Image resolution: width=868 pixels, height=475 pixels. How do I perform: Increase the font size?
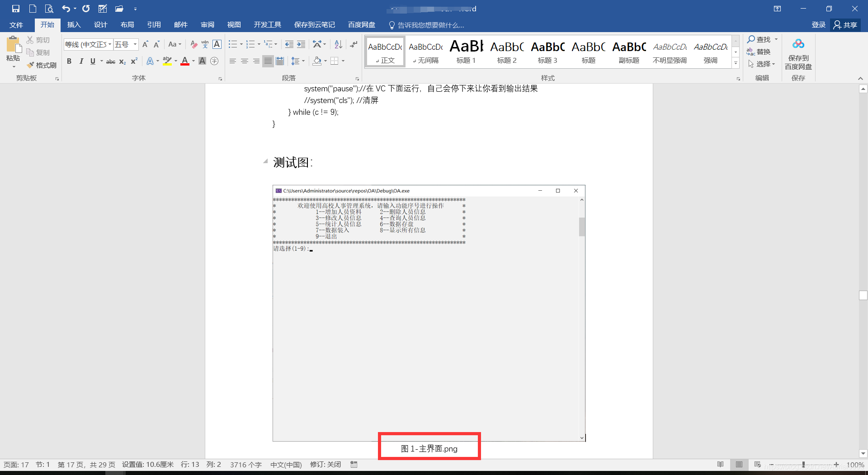[145, 44]
